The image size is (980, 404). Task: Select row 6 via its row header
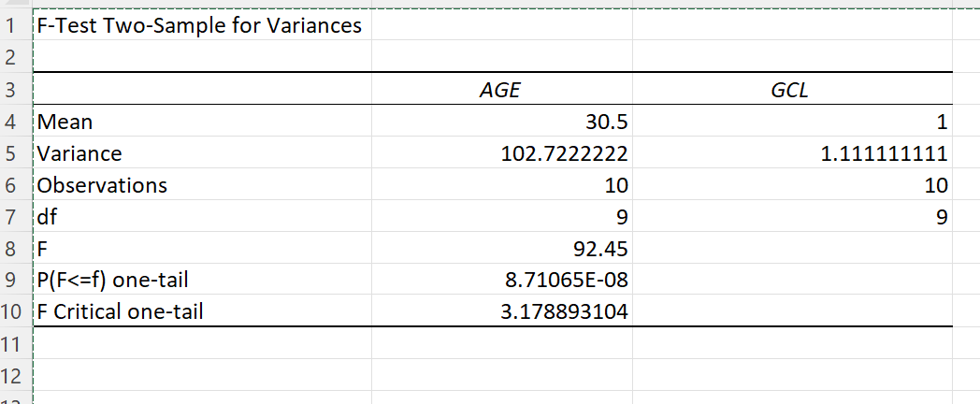click(16, 184)
